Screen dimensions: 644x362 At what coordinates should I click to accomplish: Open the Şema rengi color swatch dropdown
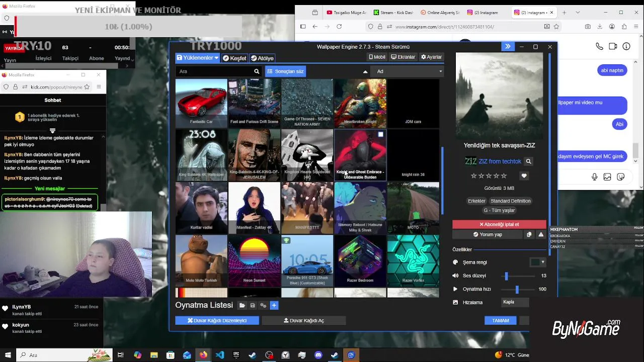pyautogui.click(x=537, y=262)
